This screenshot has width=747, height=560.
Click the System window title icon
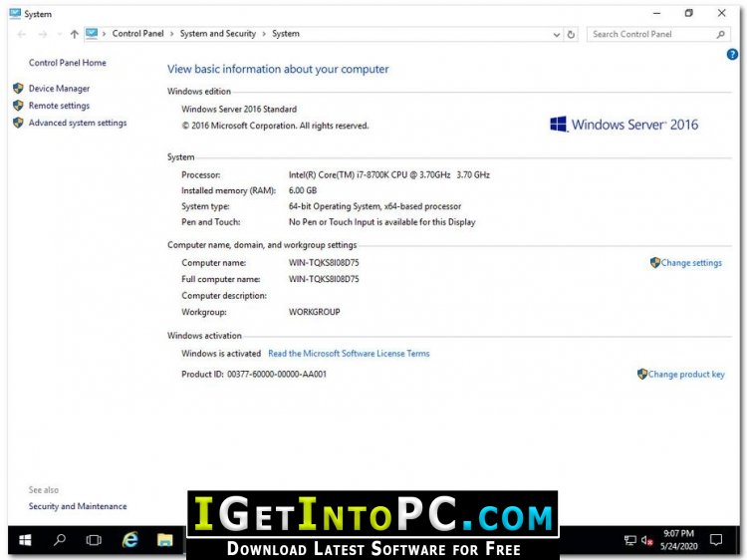[x=15, y=13]
